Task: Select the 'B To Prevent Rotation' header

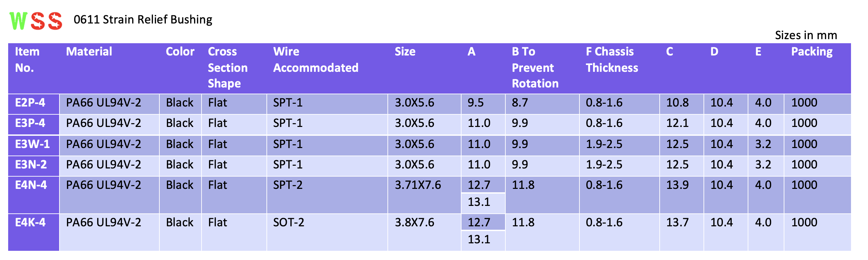Action: pyautogui.click(x=535, y=67)
